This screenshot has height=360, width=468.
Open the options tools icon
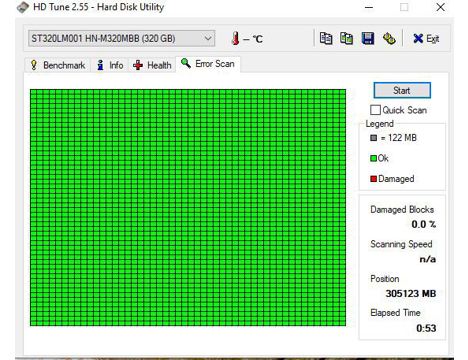(x=389, y=38)
